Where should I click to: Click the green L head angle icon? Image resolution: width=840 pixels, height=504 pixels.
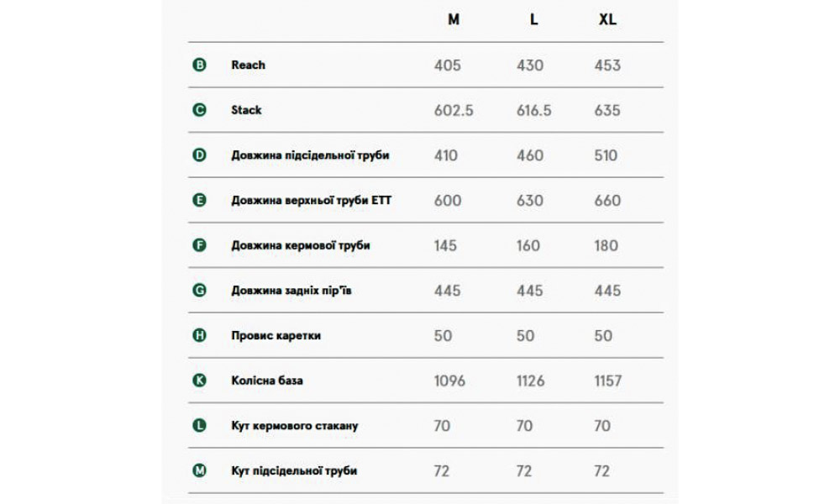point(199,426)
